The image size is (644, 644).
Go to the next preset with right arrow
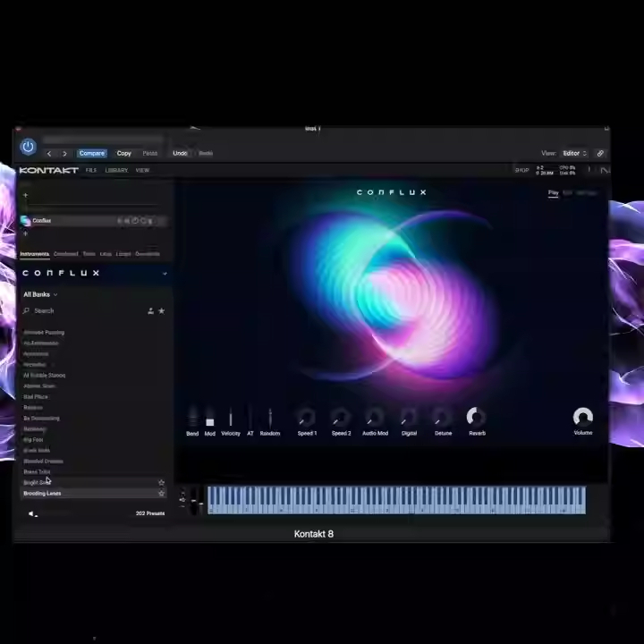(x=64, y=154)
